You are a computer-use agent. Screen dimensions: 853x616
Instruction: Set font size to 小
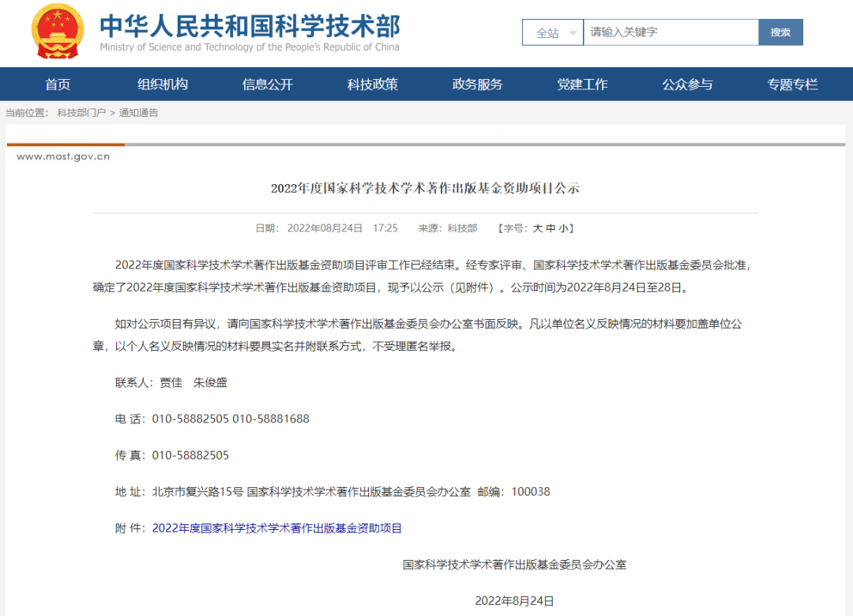click(x=564, y=228)
